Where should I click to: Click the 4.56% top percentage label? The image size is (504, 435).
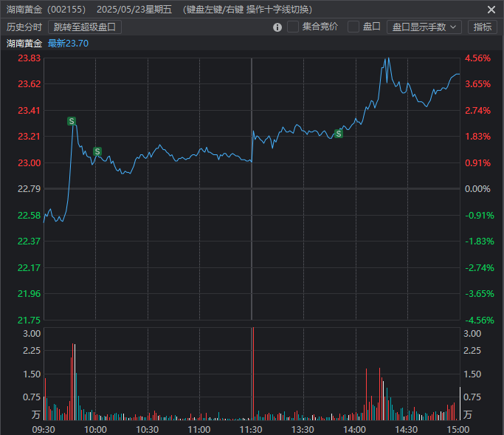tap(477, 58)
